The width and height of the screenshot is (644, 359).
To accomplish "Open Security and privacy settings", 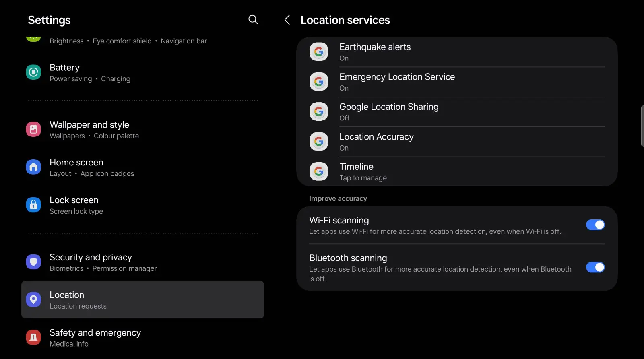I will [x=142, y=262].
